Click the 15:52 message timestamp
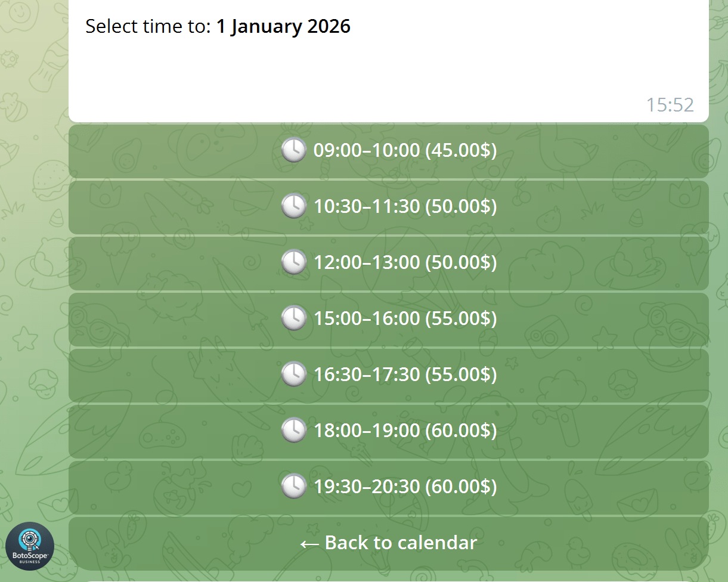 (671, 105)
